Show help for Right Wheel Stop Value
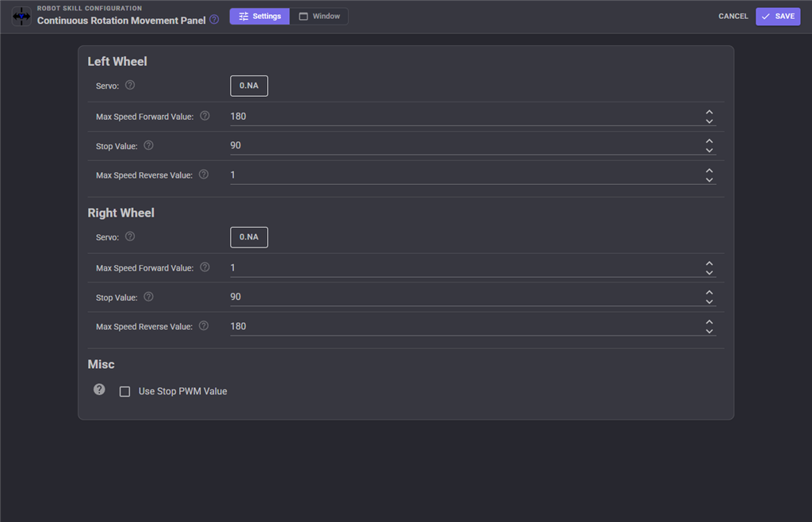The image size is (812, 522). point(148,296)
